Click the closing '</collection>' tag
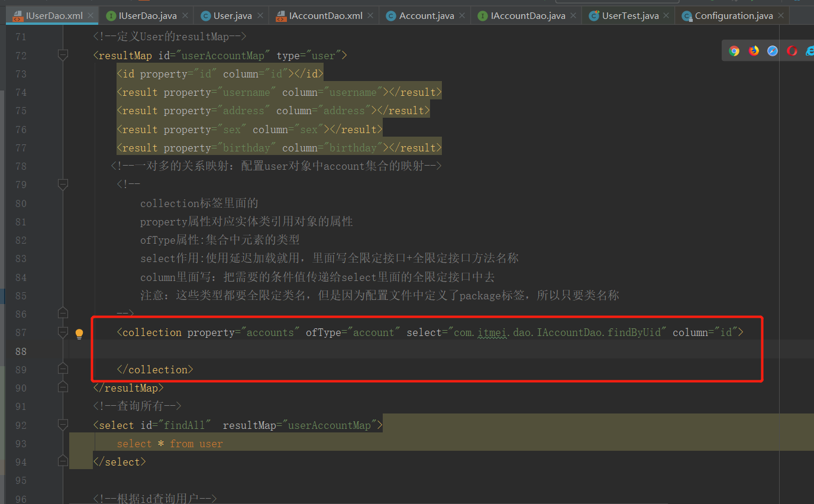This screenshot has width=814, height=504. 155,370
